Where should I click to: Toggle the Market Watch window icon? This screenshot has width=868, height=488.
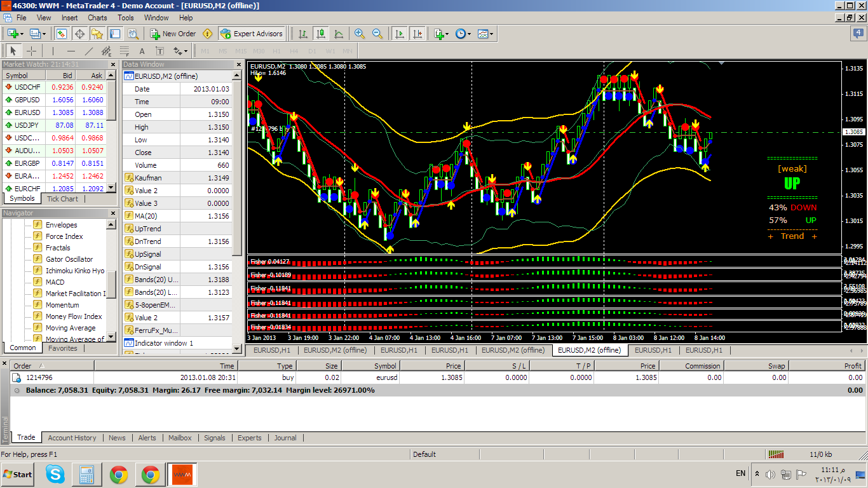click(62, 34)
